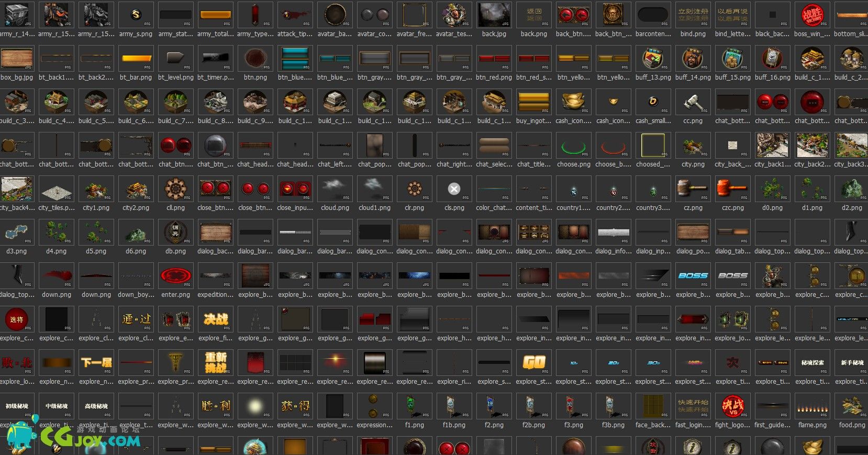This screenshot has height=455, width=868.
Task: Select the btn.png round dark red thumbnail
Action: coord(255,58)
